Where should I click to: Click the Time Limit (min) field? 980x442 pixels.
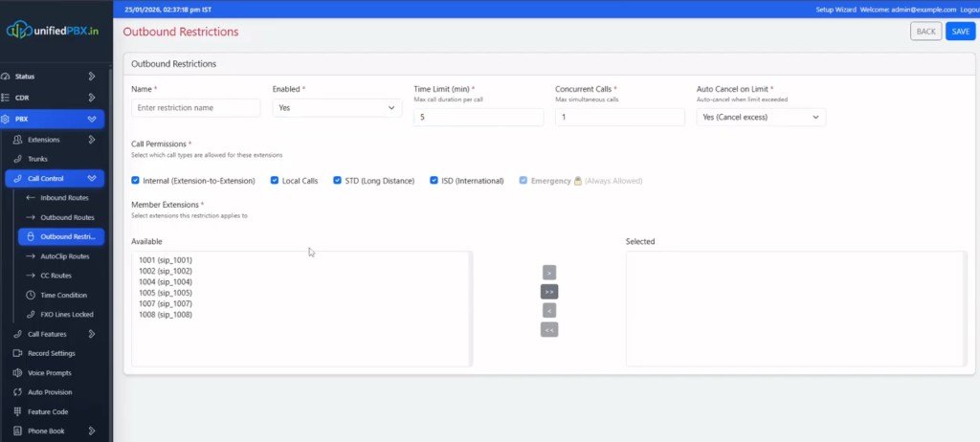click(479, 117)
